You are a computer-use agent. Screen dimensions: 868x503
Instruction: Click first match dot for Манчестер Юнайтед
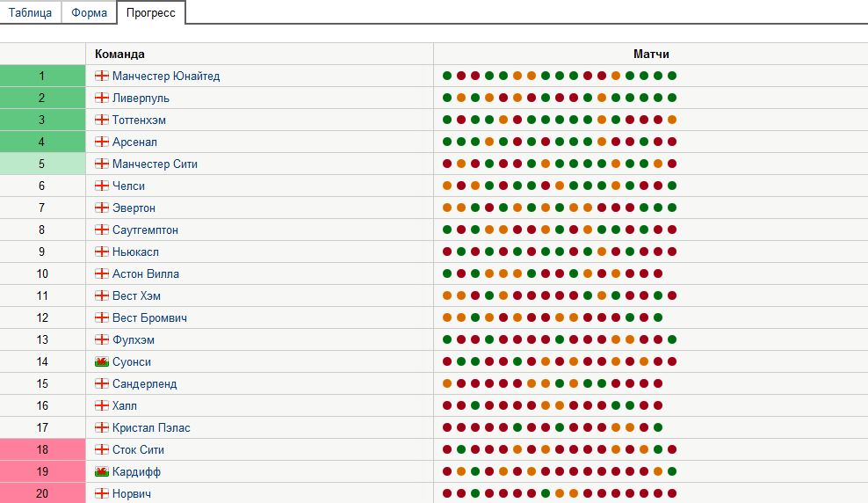447,76
